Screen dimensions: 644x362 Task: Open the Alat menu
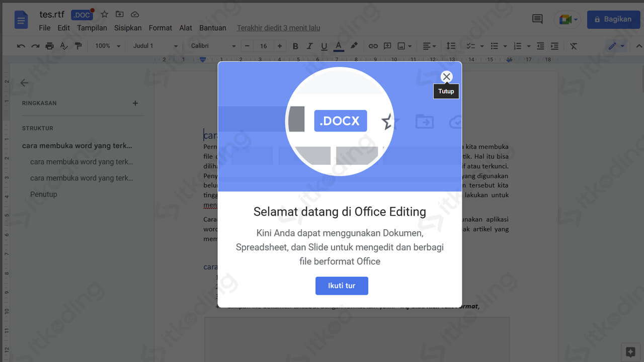(186, 28)
